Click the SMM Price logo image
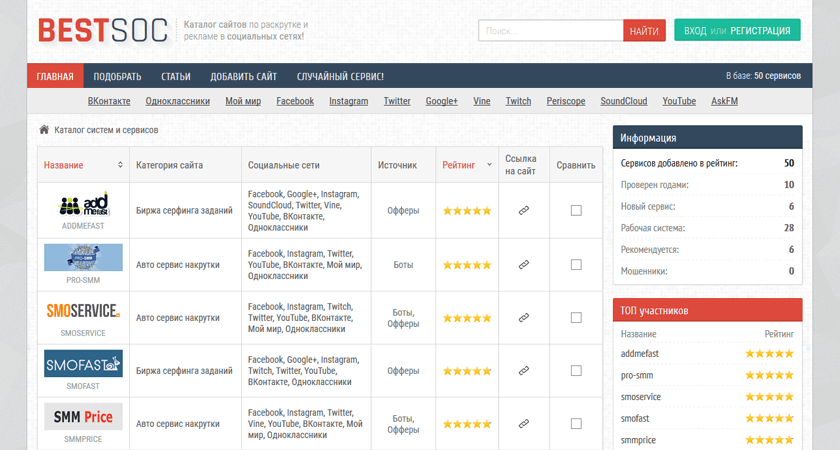Screen dimensions: 840x450 (83, 416)
